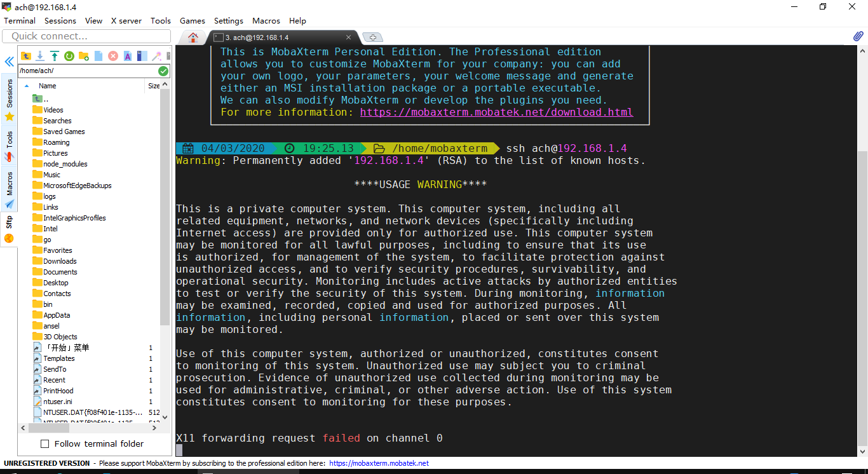Open the View menu

coord(93,20)
